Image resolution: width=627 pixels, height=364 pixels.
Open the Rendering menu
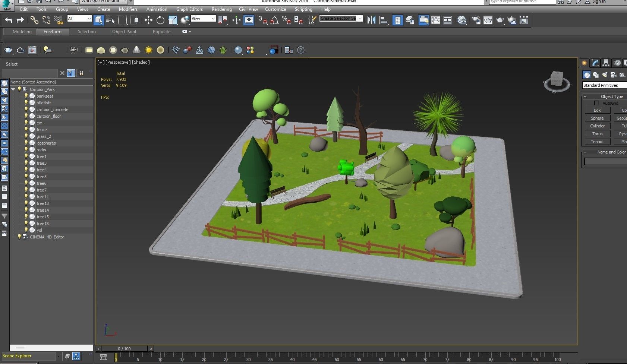coord(221,9)
